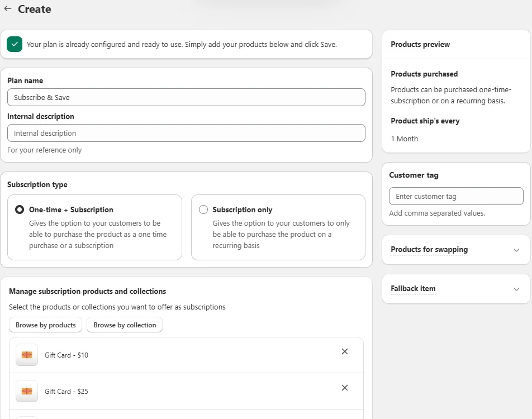Select Subscription only radio option
The image size is (532, 419).
pyautogui.click(x=203, y=209)
